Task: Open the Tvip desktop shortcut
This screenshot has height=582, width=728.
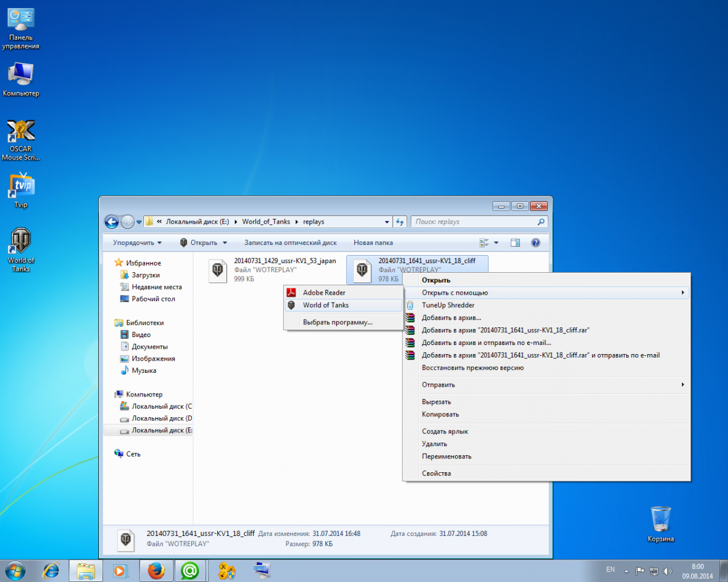Action: click(x=21, y=190)
